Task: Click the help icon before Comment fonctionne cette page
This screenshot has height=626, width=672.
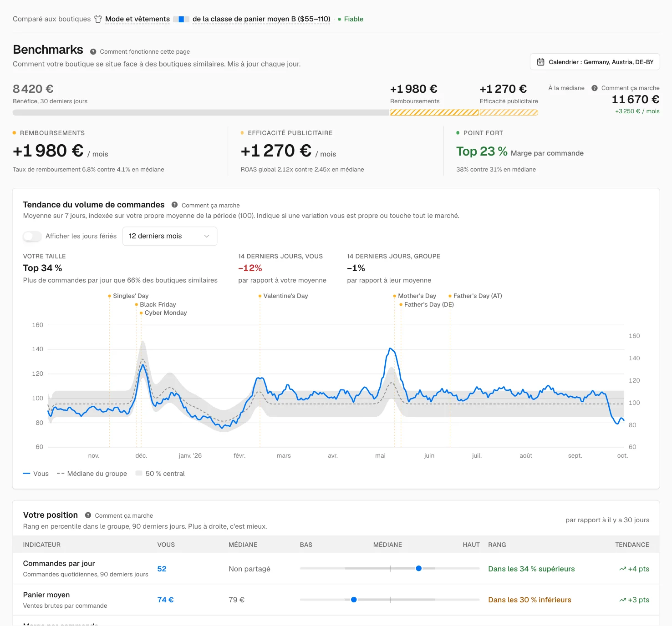Action: (x=93, y=52)
